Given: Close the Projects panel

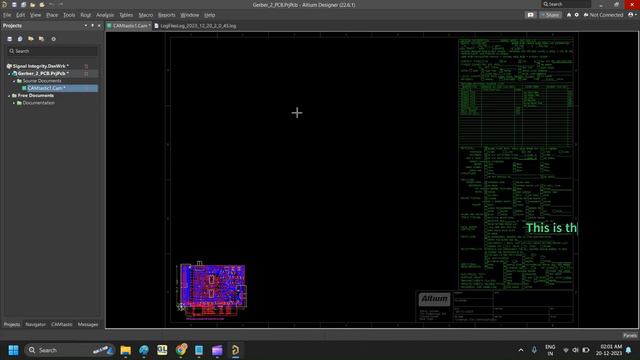Looking at the screenshot, I should click(99, 25).
